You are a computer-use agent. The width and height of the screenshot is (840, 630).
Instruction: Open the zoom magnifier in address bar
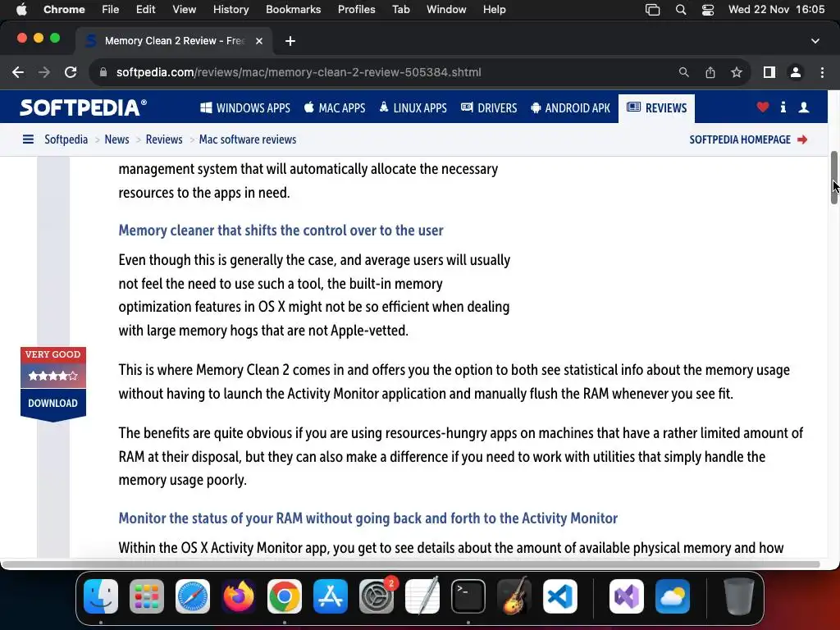click(683, 72)
